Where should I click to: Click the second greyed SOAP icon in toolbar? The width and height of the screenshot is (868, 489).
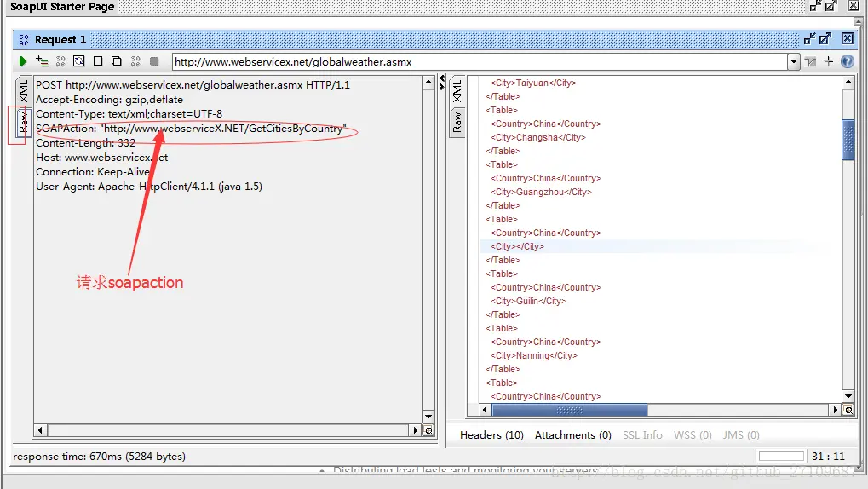(x=135, y=61)
